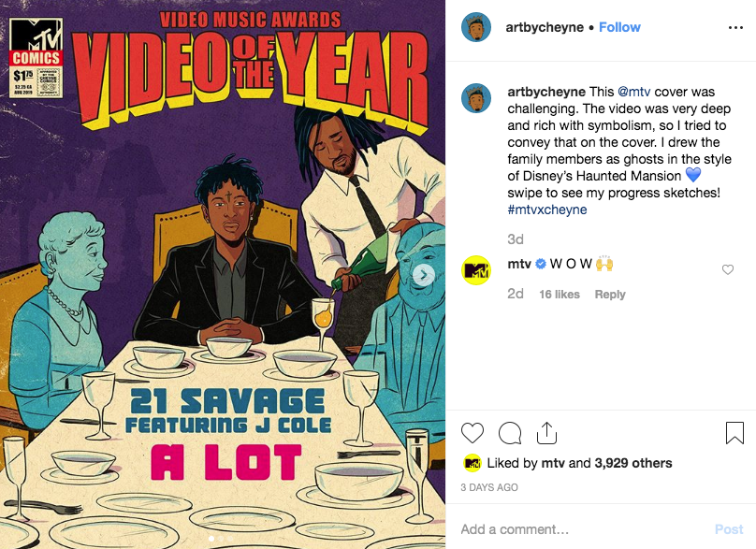Follow the artbycheyne account
This screenshot has height=549, width=756.
pos(619,28)
